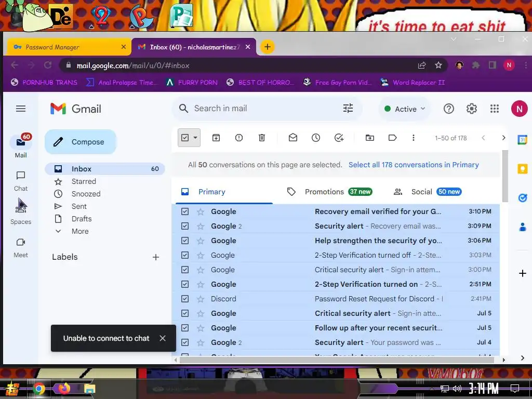Screen dimensions: 532x399
Task: Click the address bar URL
Action: (x=133, y=65)
